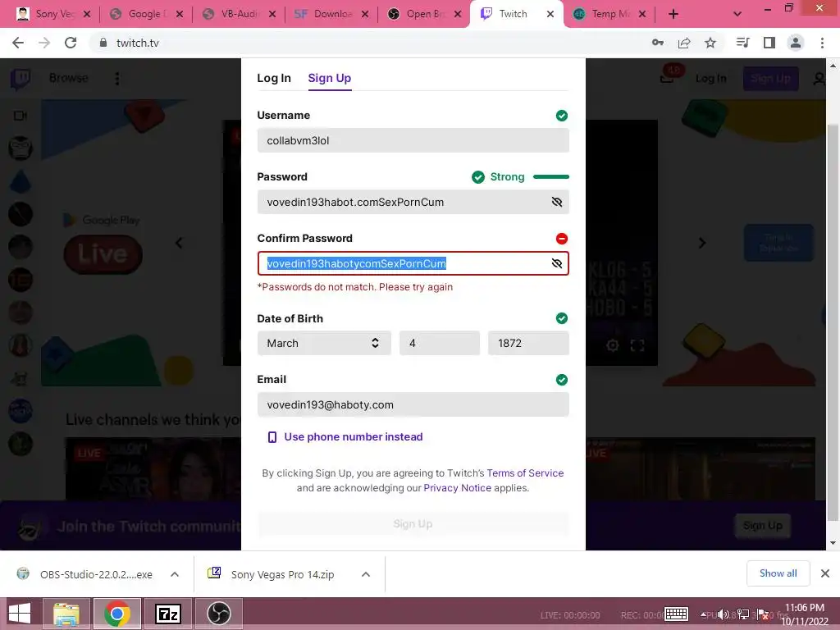
Task: Switch to the Google tab
Action: (x=145, y=14)
